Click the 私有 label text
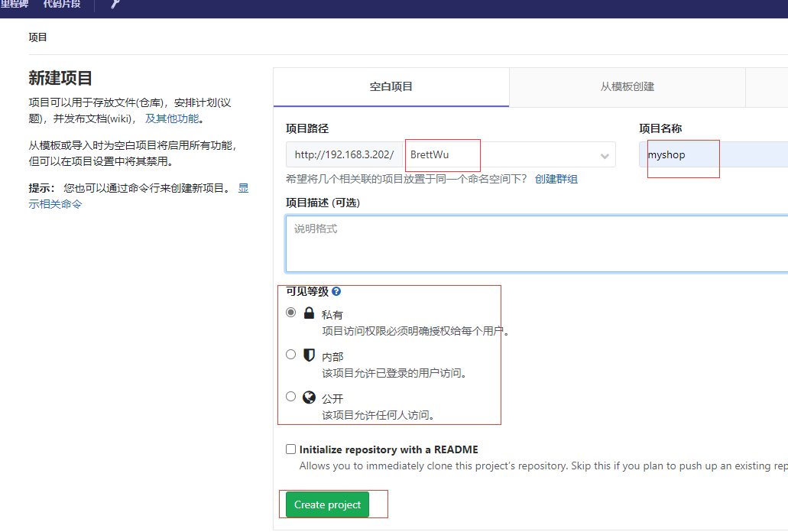 332,315
